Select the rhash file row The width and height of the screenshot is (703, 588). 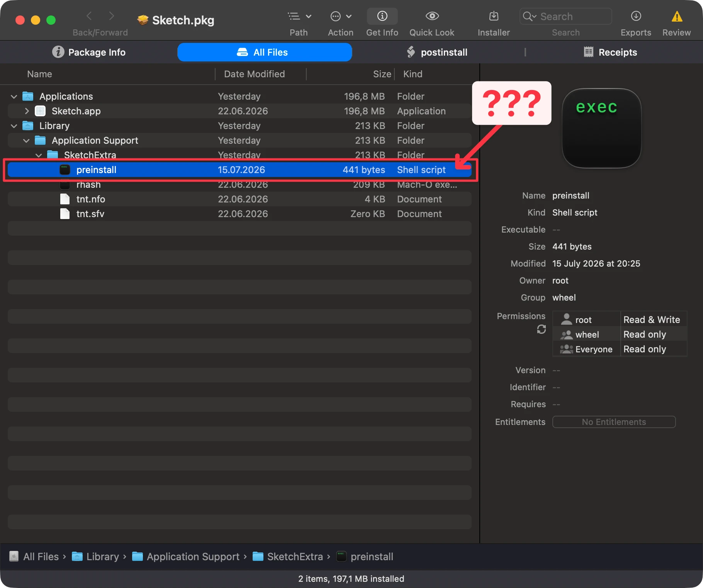point(239,185)
